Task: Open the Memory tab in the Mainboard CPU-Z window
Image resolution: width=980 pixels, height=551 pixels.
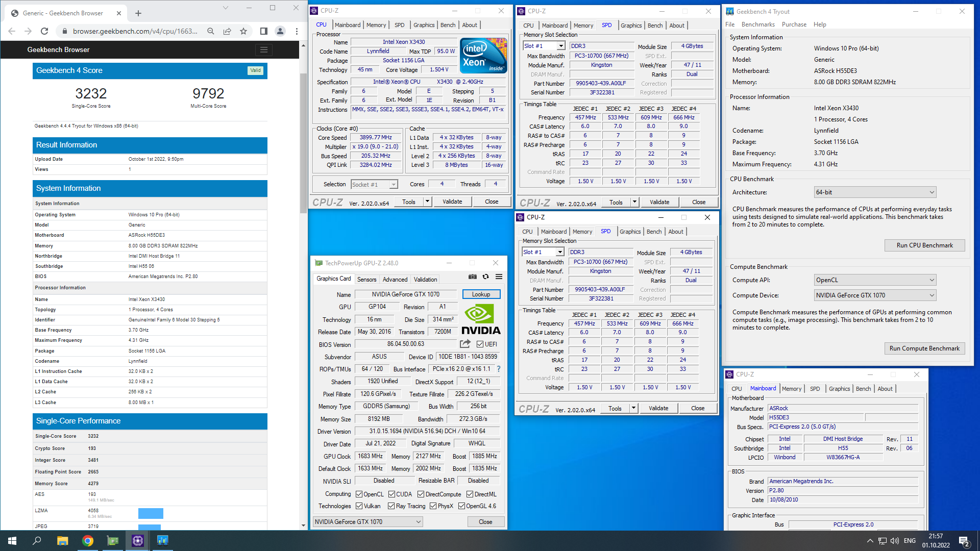Action: 791,389
